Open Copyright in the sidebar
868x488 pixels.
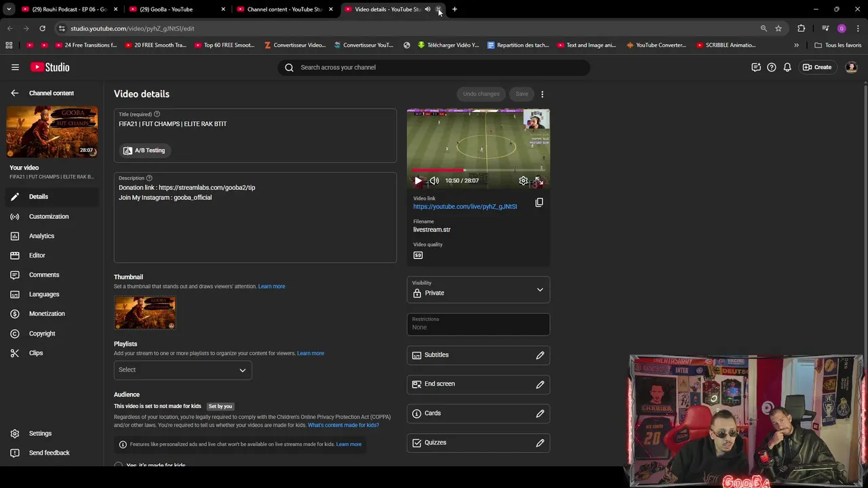click(x=52, y=333)
